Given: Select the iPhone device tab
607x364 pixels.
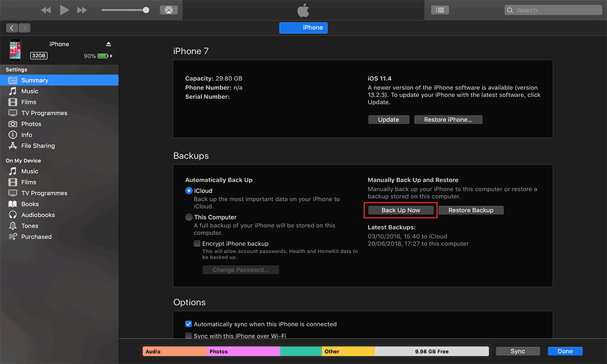Looking at the screenshot, I should [303, 27].
